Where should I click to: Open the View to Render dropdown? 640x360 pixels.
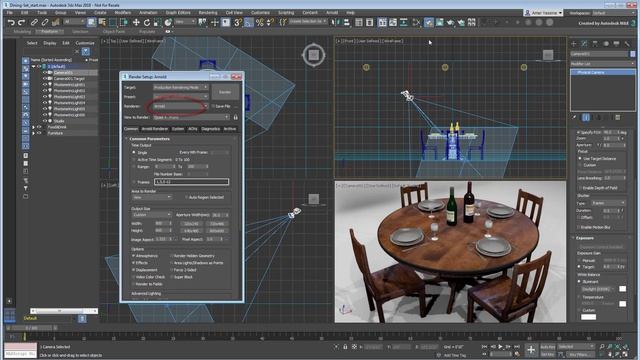point(191,117)
